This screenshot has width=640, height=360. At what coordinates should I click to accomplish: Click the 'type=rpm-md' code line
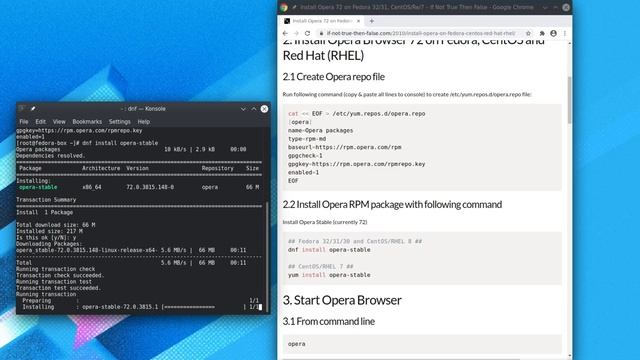click(x=307, y=139)
